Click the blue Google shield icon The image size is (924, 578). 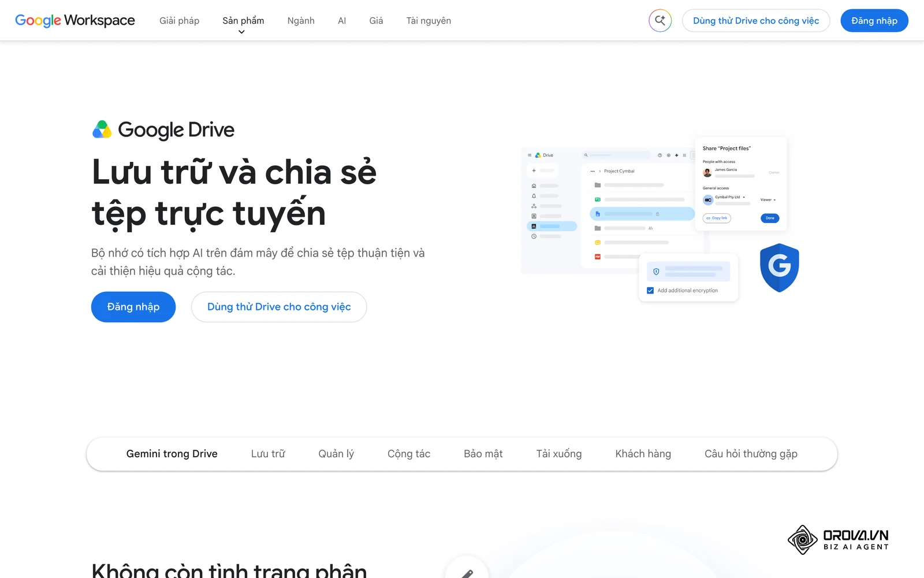(779, 268)
